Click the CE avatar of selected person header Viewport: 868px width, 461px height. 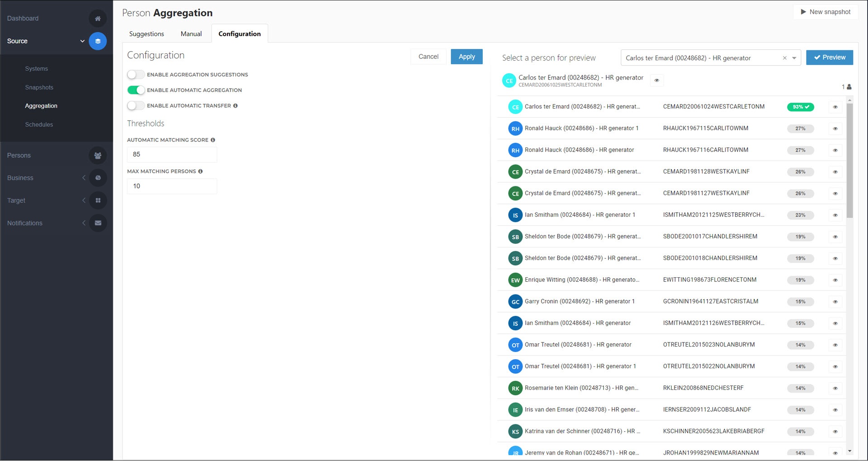click(509, 81)
